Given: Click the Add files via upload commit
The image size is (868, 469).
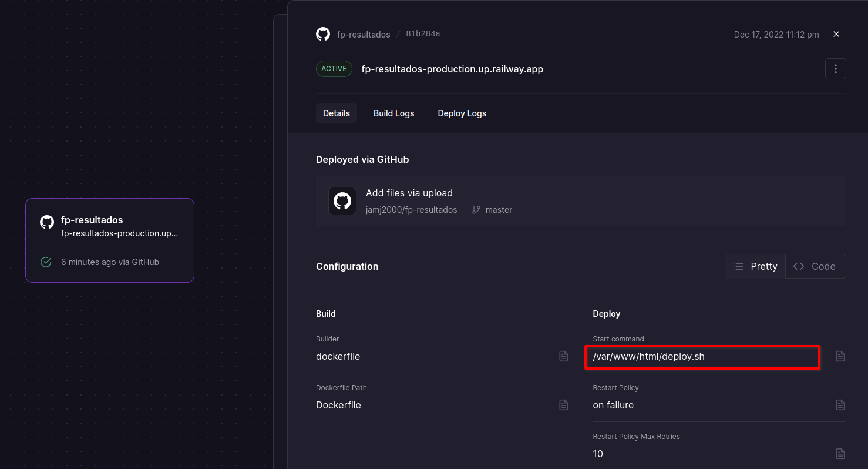Looking at the screenshot, I should click(x=409, y=193).
